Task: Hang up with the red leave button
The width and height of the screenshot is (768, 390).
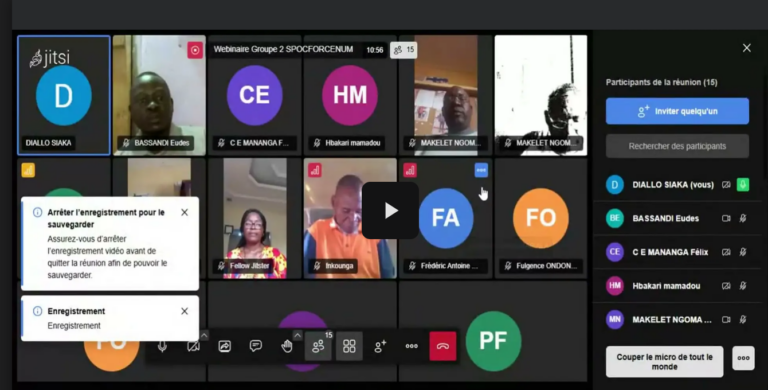Action: tap(443, 346)
